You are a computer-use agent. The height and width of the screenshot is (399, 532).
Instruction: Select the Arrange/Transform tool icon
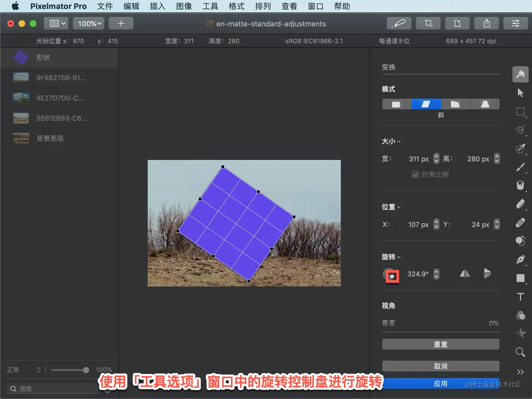[520, 74]
